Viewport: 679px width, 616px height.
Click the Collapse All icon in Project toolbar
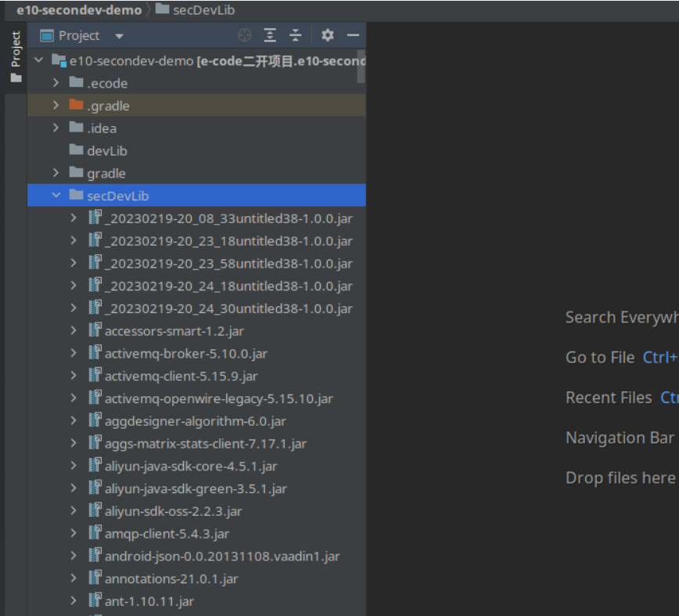click(x=296, y=35)
